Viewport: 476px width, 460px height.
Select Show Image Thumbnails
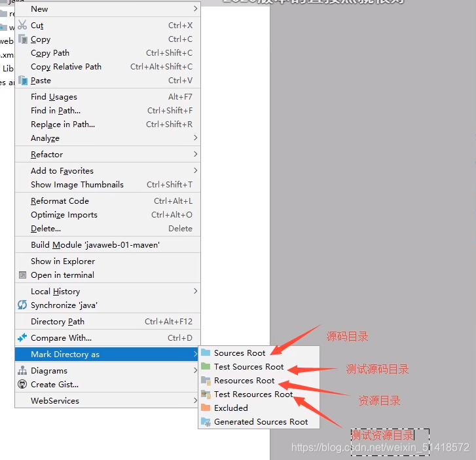coord(108,185)
